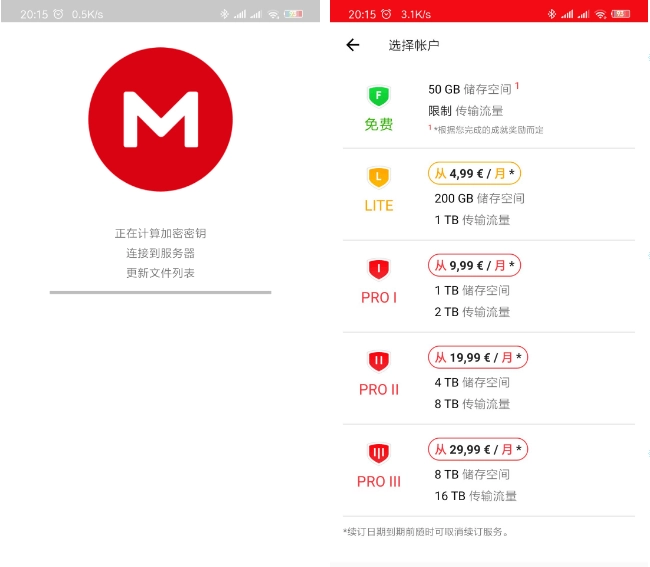650x567 pixels.
Task: Tap the battery icon in right status bar
Action: click(623, 14)
